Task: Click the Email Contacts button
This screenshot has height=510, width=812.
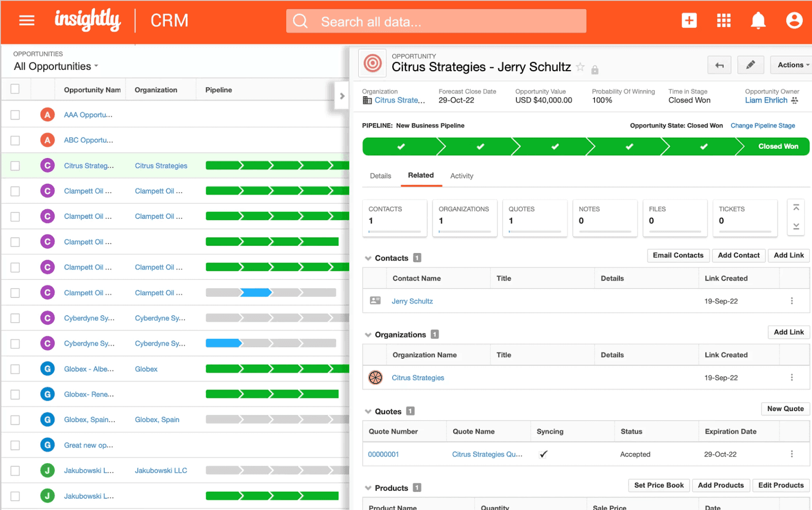Action: (678, 256)
